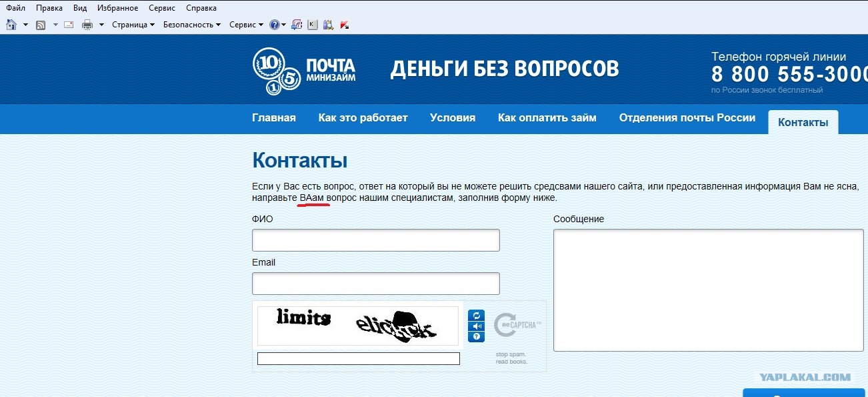Open the Правка menu
Image resolution: width=868 pixels, height=397 pixels.
point(49,8)
